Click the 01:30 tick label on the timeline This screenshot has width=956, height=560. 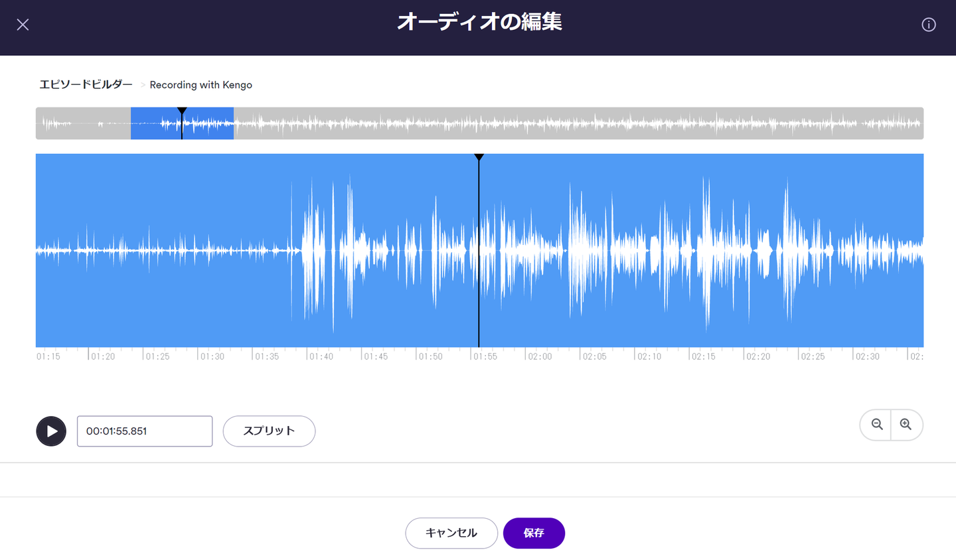tap(212, 356)
